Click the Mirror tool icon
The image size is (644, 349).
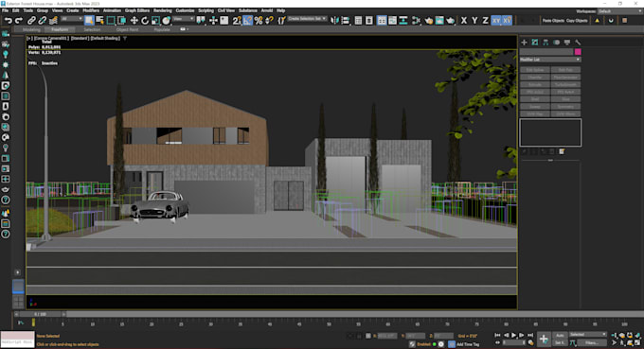334,21
